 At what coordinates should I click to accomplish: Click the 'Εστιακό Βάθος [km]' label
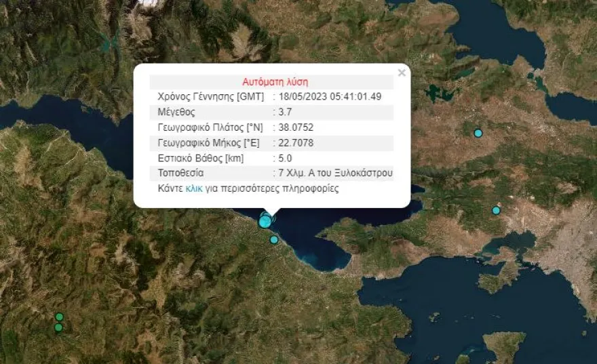pyautogui.click(x=201, y=158)
